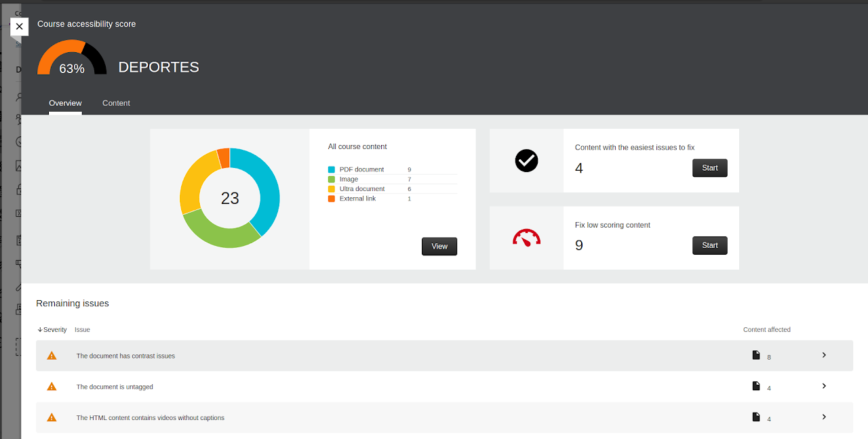Viewport: 868px width, 439px height.
Task: Select the Image legend label
Action: (x=349, y=180)
